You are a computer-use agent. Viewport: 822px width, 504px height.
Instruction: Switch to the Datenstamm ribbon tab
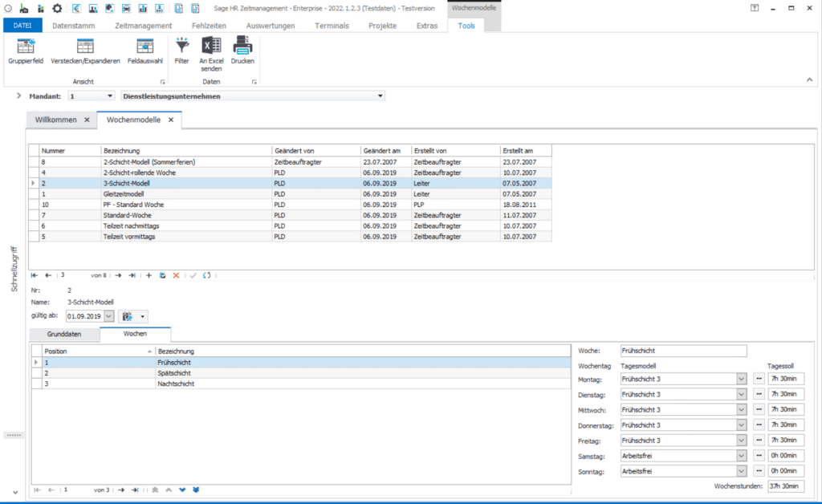click(73, 26)
